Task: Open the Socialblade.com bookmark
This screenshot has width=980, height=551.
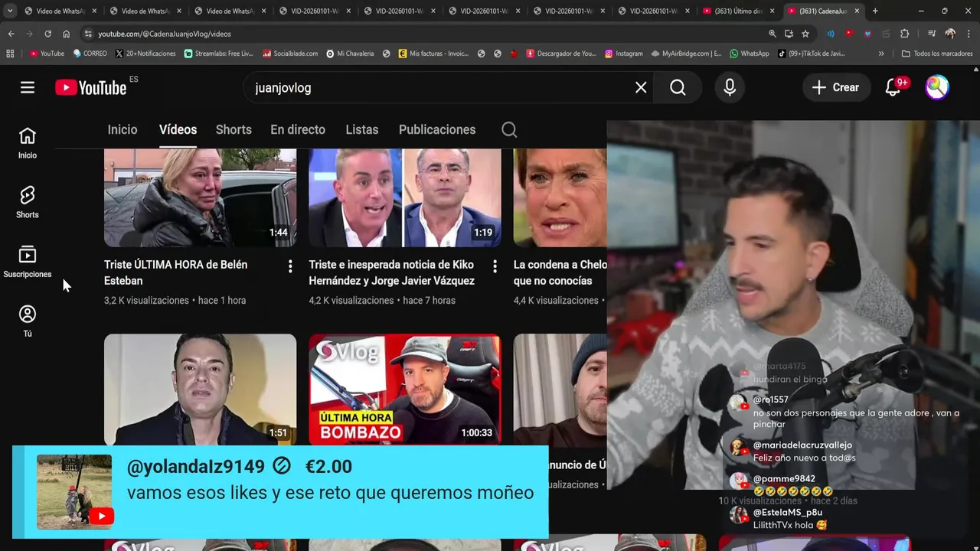Action: (x=289, y=54)
